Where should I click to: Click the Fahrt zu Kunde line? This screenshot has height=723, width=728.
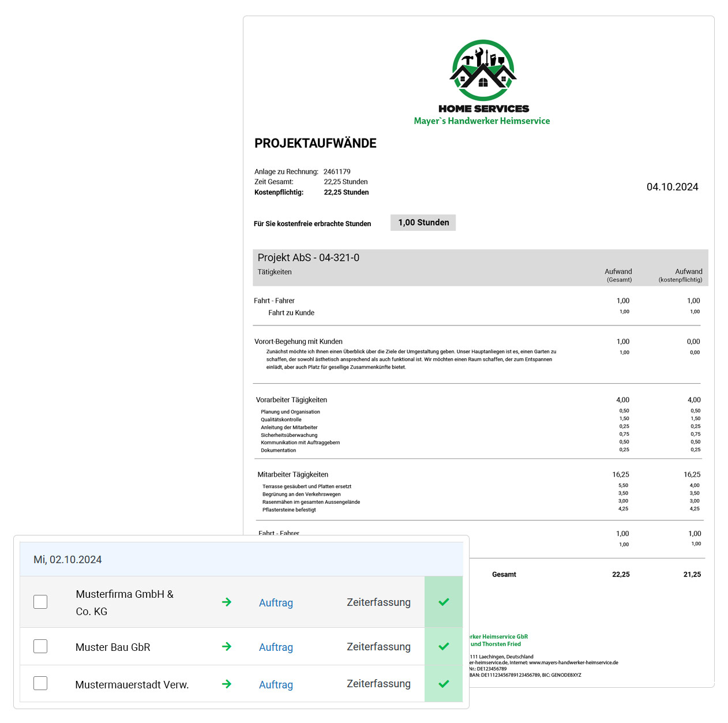tap(291, 313)
